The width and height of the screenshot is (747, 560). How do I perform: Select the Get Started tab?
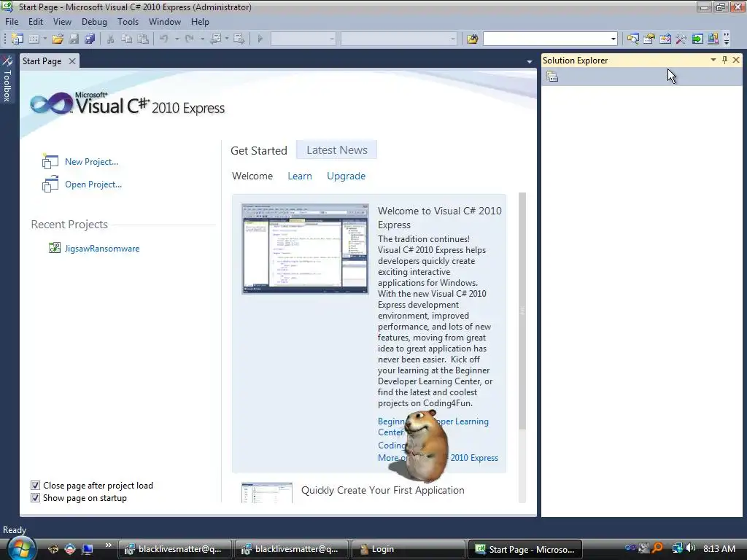[259, 150]
